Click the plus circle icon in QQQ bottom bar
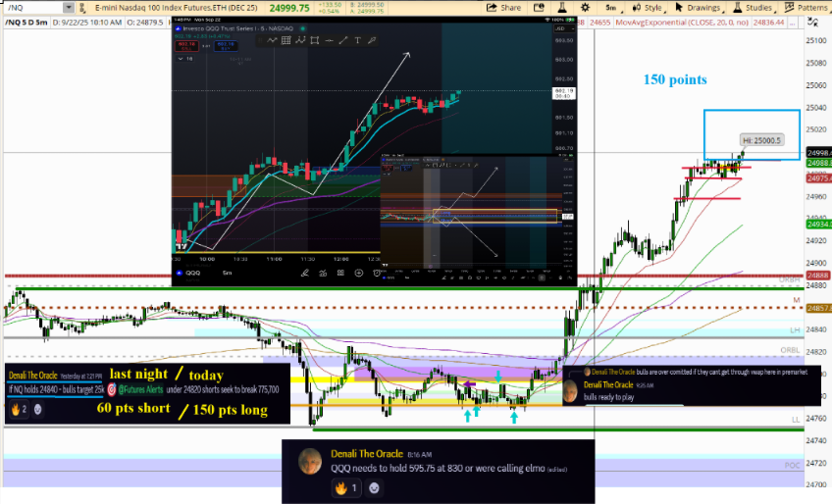The width and height of the screenshot is (832, 504). (x=359, y=273)
